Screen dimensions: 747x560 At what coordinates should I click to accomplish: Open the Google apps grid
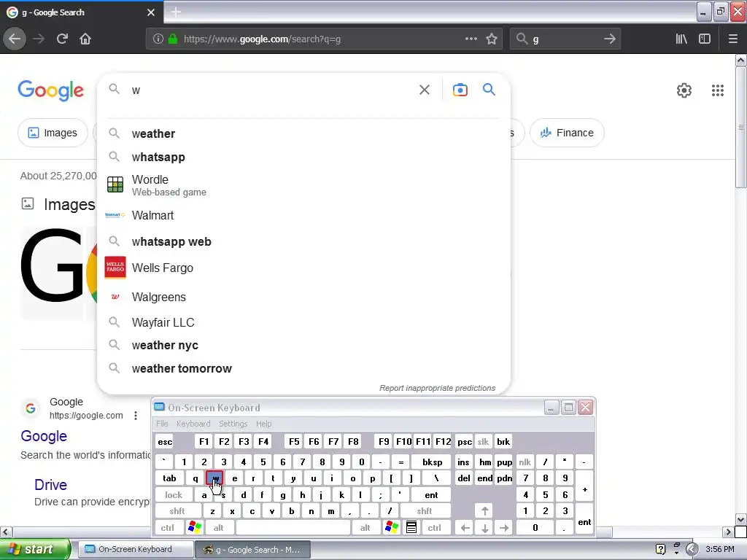coord(718,90)
